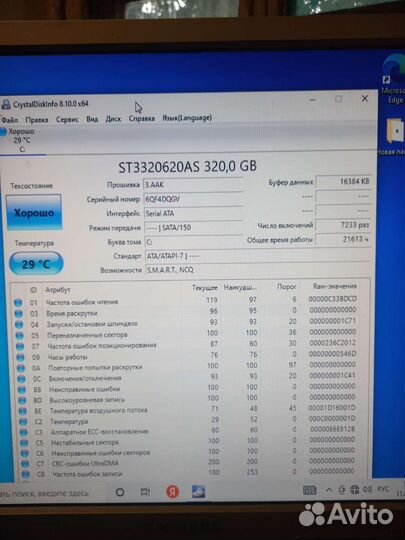Click the buffer size value 16384 KB
The width and height of the screenshot is (405, 540).
(343, 181)
